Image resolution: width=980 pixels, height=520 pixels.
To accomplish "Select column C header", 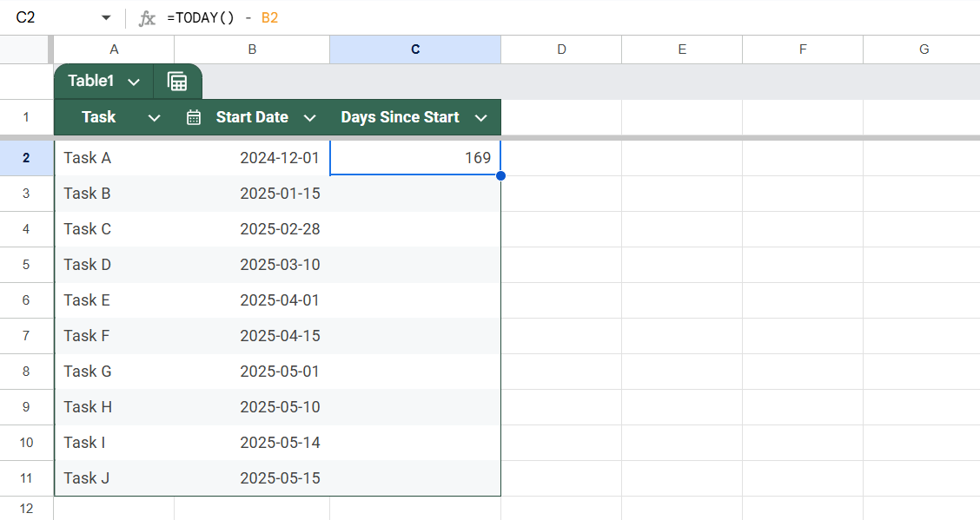I will tap(415, 49).
